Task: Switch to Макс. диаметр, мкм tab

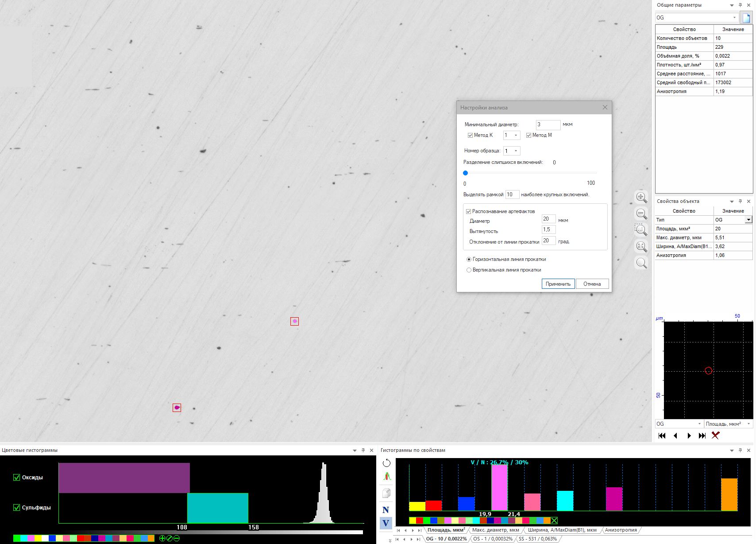Action: 496,530
